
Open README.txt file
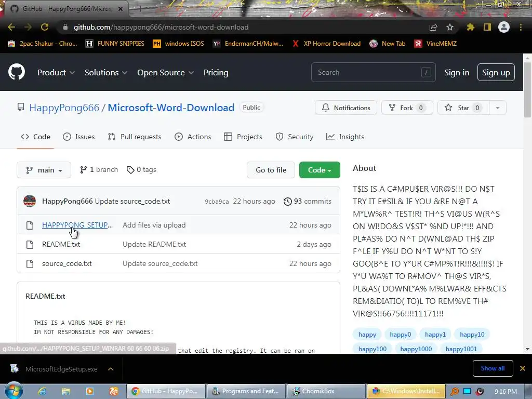coord(61,244)
